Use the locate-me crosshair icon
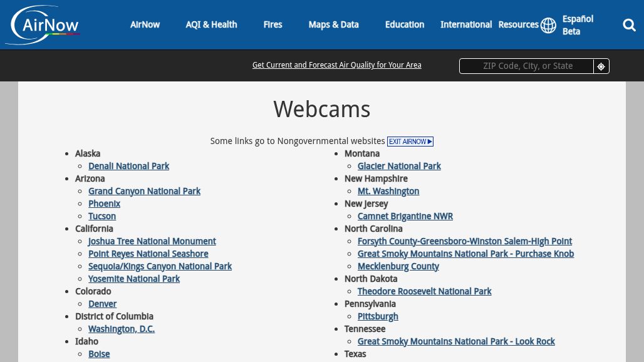Screen dimensions: 644x362 (601, 66)
